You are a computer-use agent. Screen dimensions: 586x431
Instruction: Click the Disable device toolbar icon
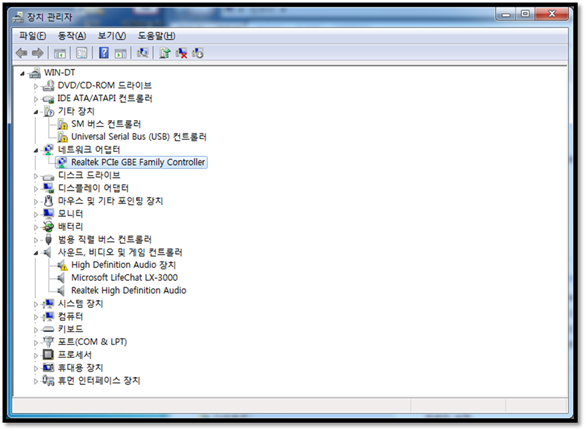[198, 53]
